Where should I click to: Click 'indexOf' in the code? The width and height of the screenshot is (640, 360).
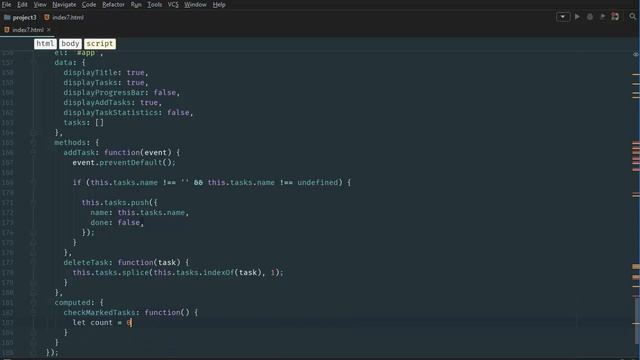coord(219,273)
